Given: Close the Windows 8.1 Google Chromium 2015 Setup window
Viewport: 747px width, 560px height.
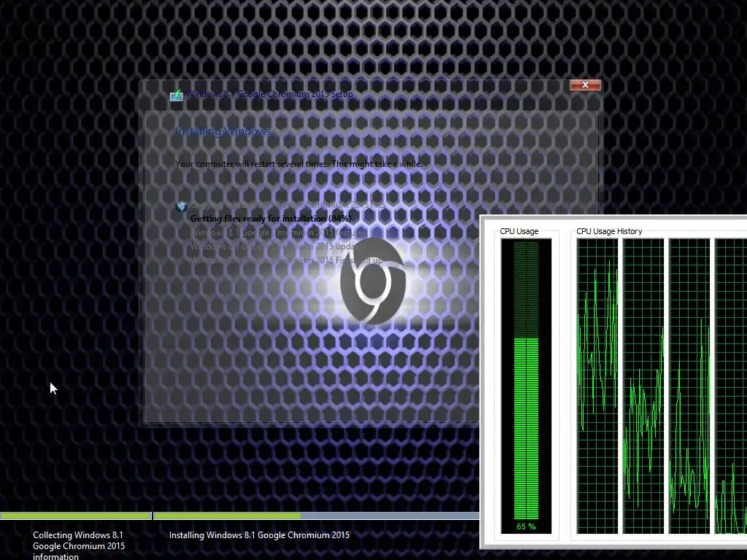Looking at the screenshot, I should [x=585, y=85].
